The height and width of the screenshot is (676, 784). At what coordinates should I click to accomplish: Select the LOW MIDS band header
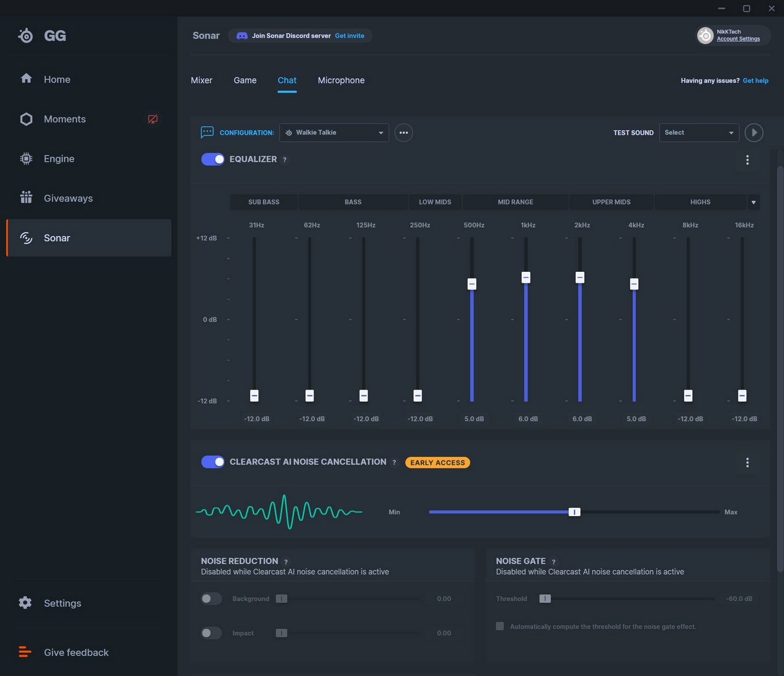click(435, 202)
